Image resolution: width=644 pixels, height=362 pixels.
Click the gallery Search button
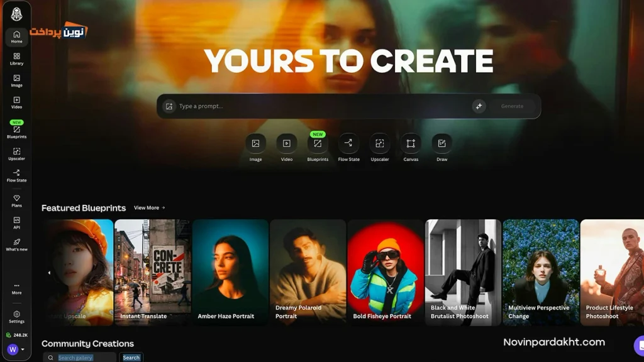point(131,358)
